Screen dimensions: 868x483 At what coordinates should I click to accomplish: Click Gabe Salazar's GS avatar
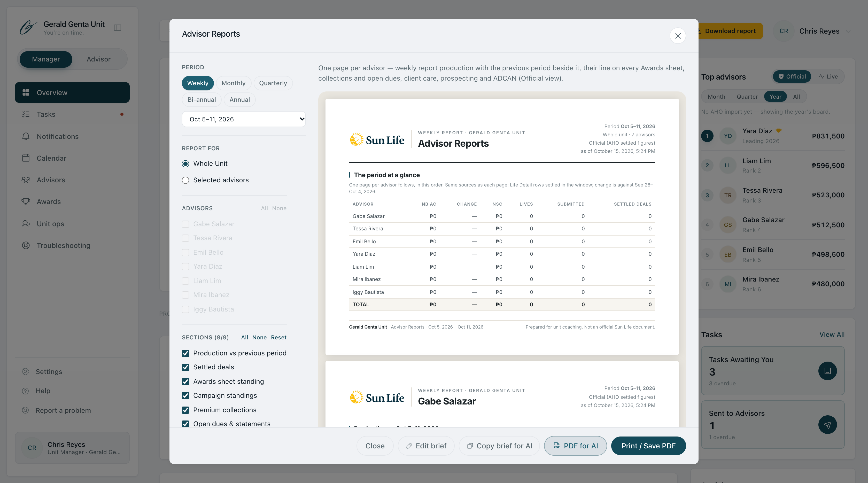point(728,225)
